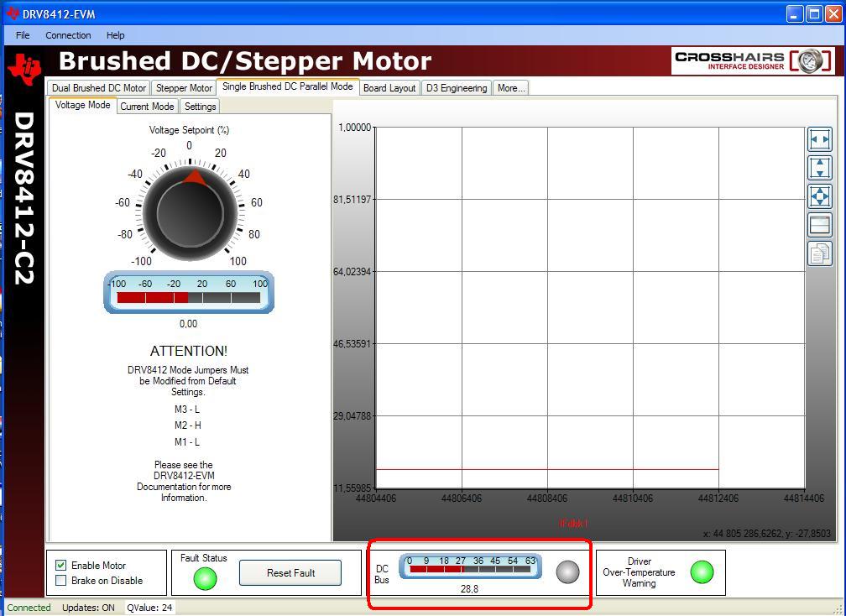The height and width of the screenshot is (616, 846).
Task: Open the Settings sub-tab
Action: (x=200, y=107)
